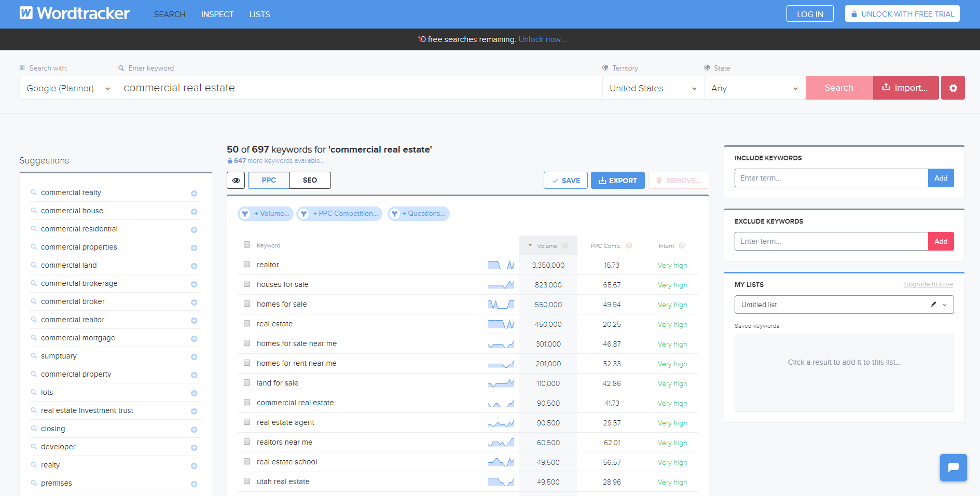Open the settings gear next to Import
Image resolution: width=980 pixels, height=496 pixels.
tap(953, 88)
